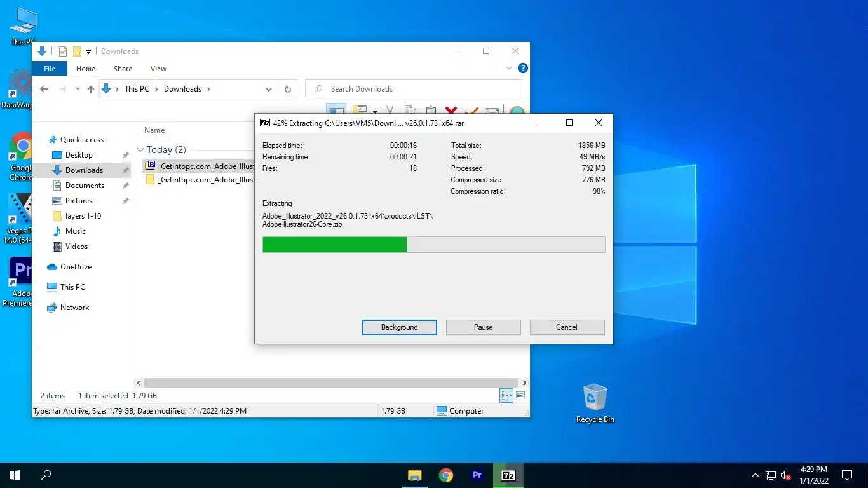The image size is (868, 488).
Task: Open the File tab in Explorer
Action: [x=50, y=69]
